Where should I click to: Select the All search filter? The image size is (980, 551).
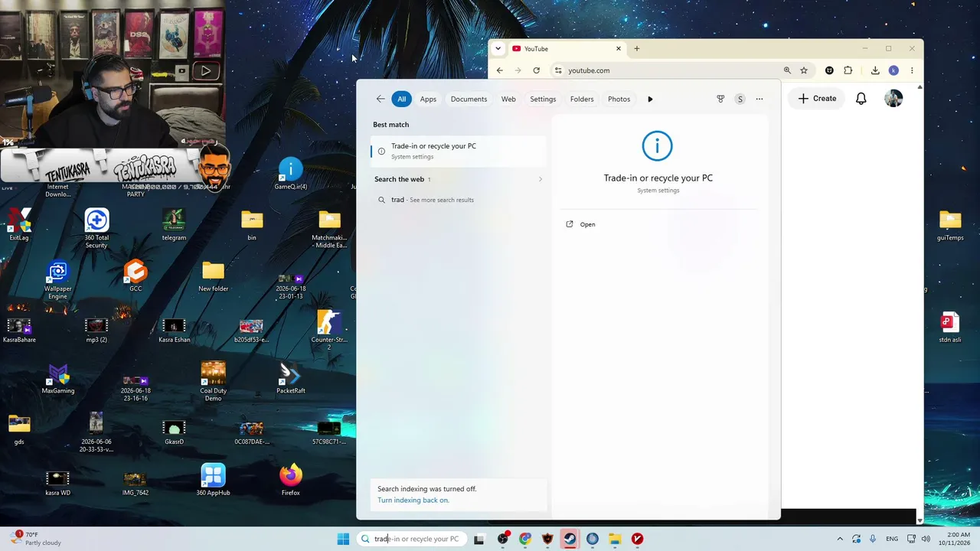click(x=401, y=99)
